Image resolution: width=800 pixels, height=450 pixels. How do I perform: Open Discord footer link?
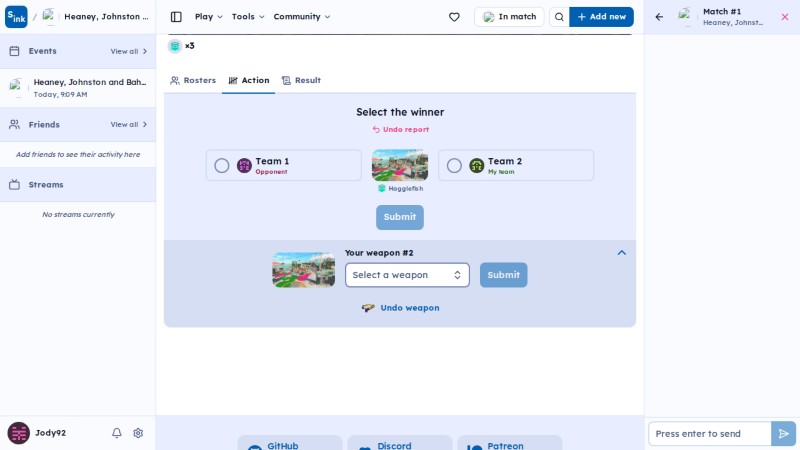point(400,444)
